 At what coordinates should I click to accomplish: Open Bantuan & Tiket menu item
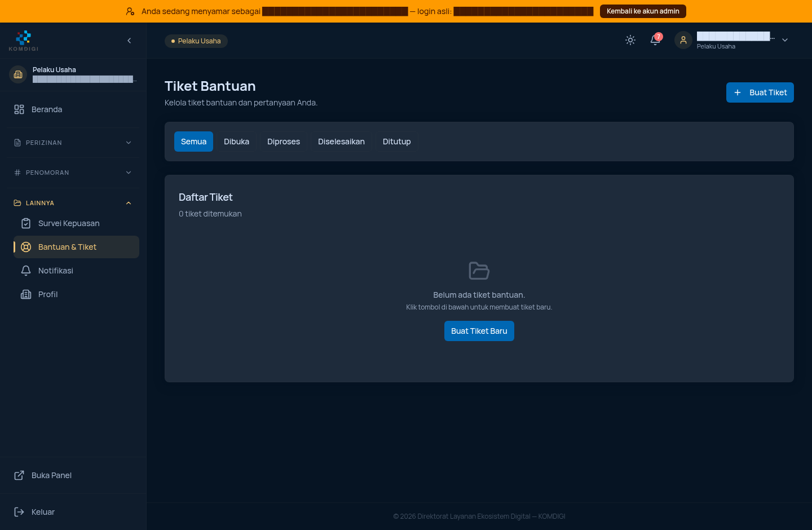pyautogui.click(x=76, y=247)
